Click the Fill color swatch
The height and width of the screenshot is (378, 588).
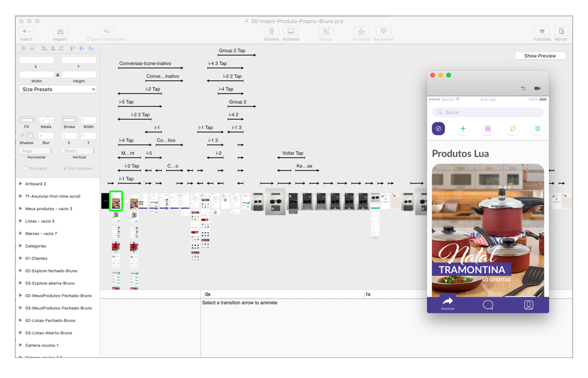click(x=27, y=120)
